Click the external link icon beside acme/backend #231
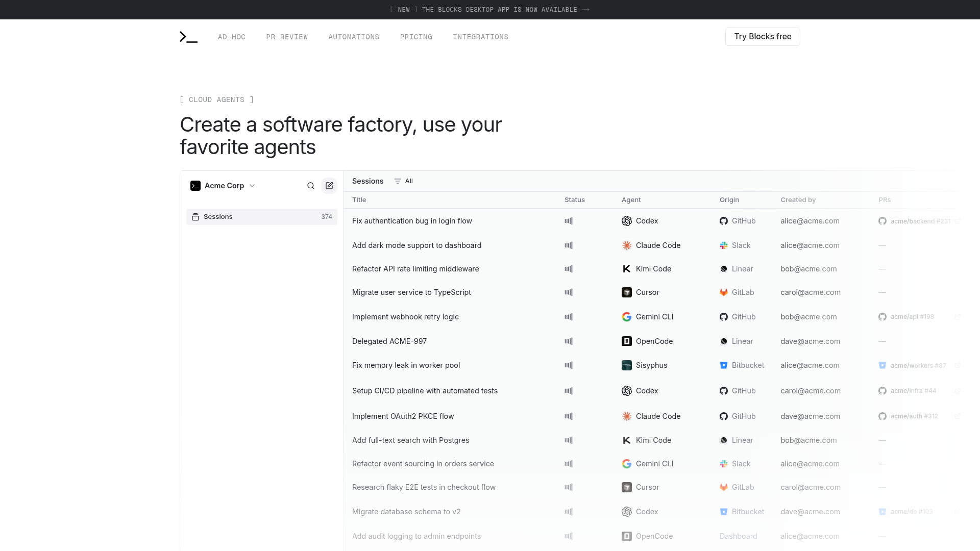This screenshot has height=551, width=980. [x=958, y=221]
